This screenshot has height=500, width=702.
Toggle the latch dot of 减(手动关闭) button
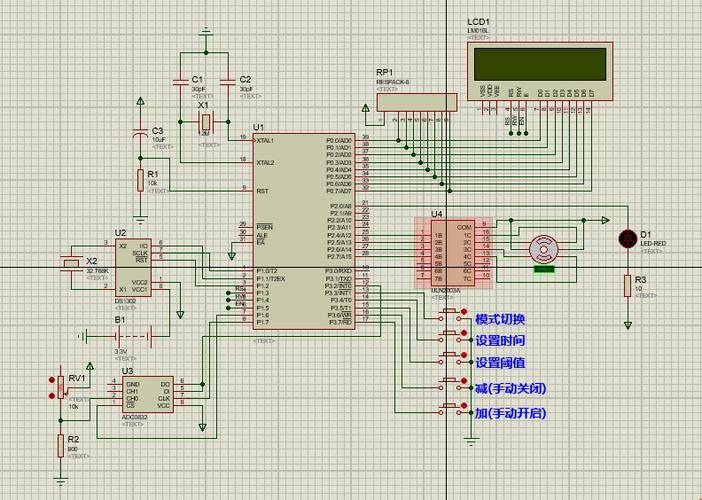pyautogui.click(x=464, y=380)
